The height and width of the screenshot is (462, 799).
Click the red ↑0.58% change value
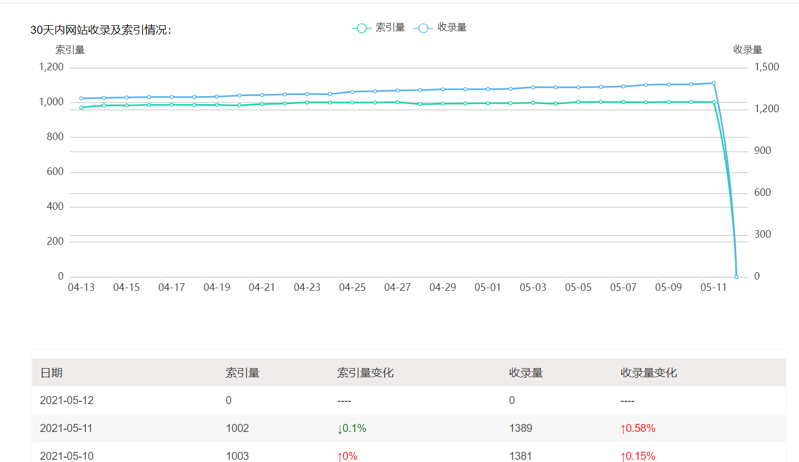638,428
